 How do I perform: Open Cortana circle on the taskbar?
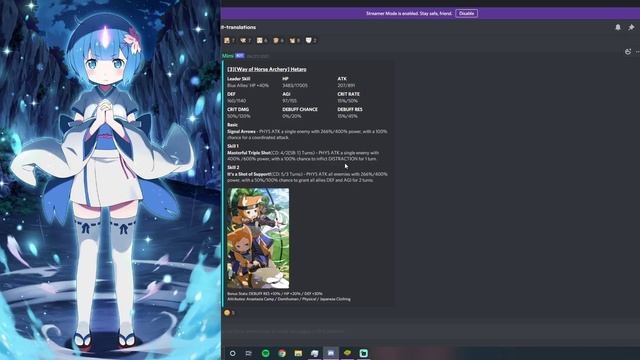[233, 353]
